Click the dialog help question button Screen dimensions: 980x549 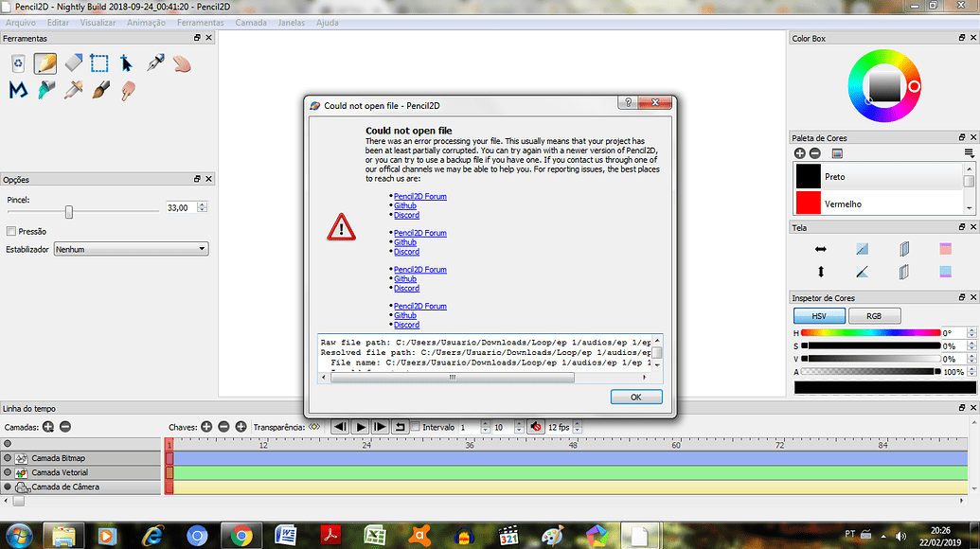(628, 102)
